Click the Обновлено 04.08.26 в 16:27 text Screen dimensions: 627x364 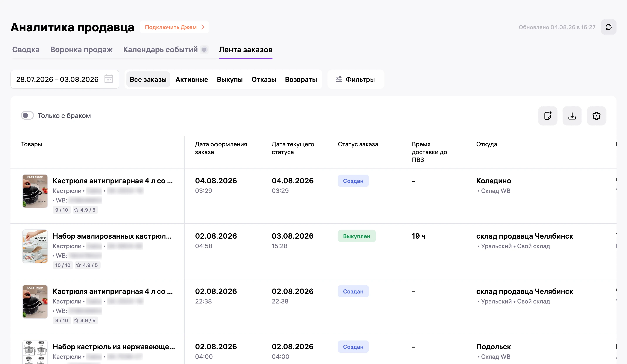tap(557, 27)
